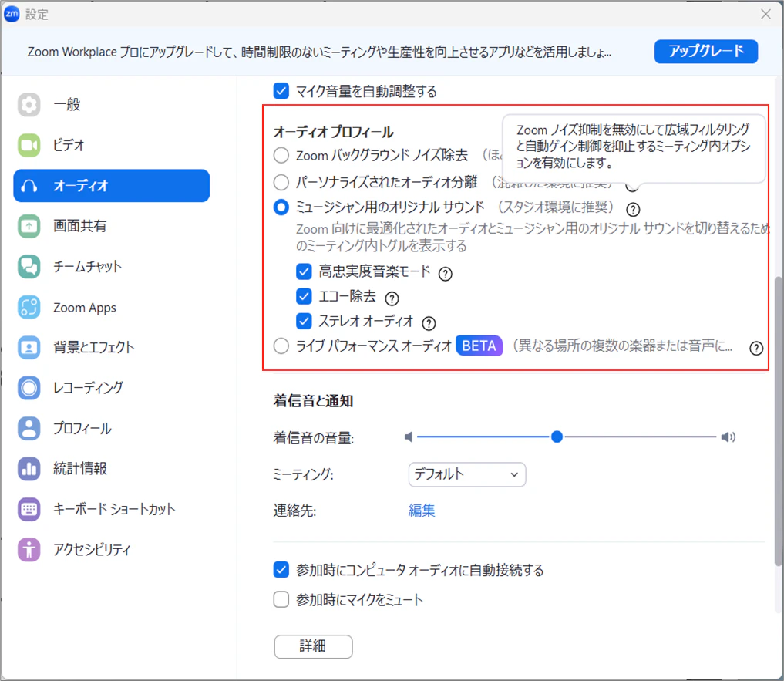Click the プロフィール label in sidebar
Screen dimensions: 784x681
[82, 428]
